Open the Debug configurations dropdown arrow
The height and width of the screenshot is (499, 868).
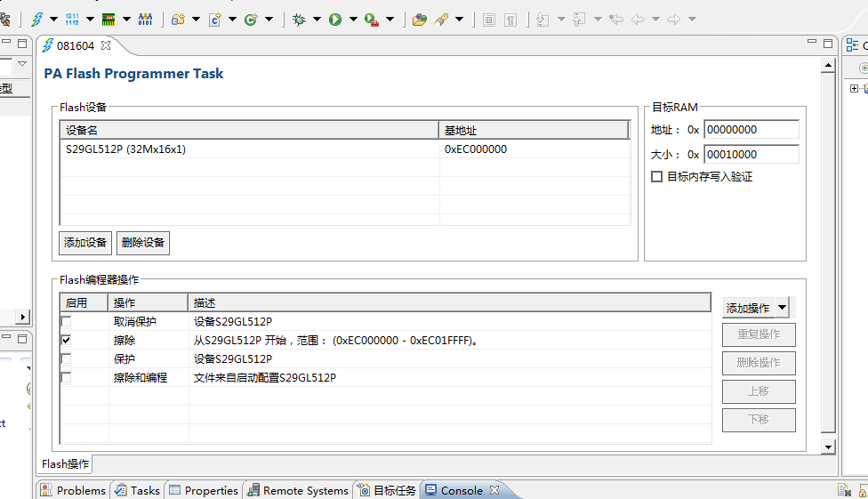pyautogui.click(x=317, y=19)
